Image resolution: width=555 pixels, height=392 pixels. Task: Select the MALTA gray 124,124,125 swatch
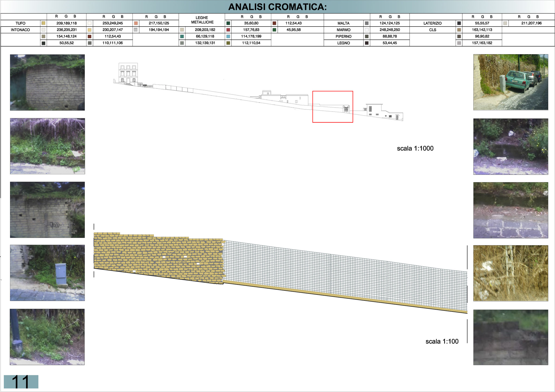367,23
